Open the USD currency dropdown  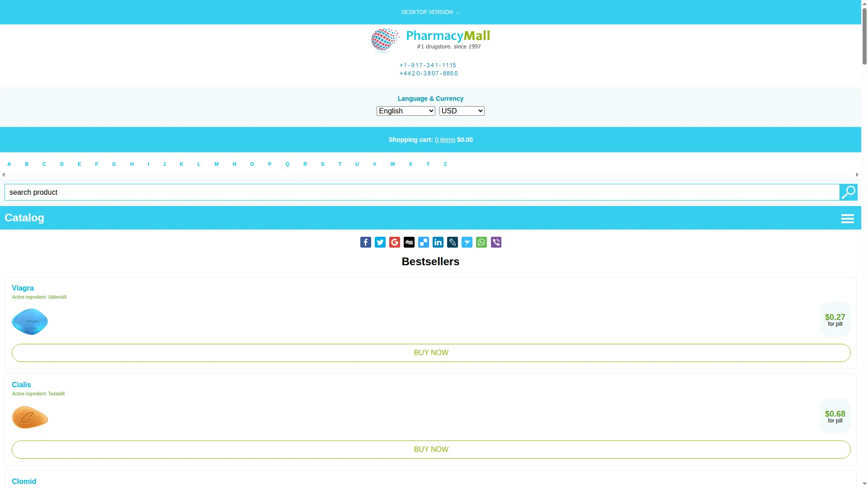coord(462,111)
